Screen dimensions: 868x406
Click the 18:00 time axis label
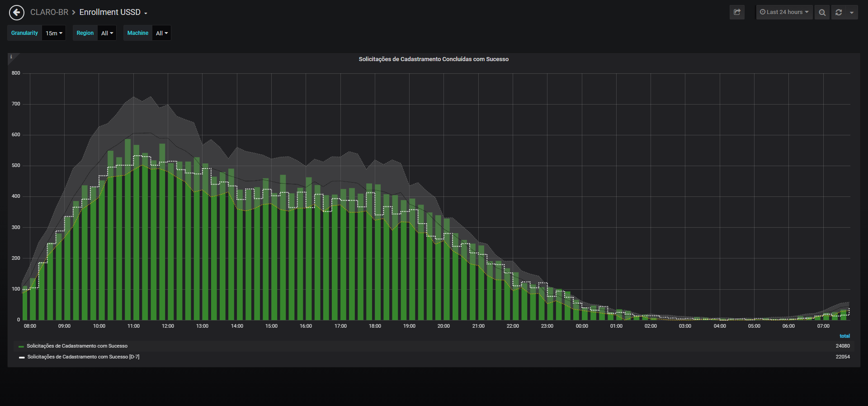375,326
